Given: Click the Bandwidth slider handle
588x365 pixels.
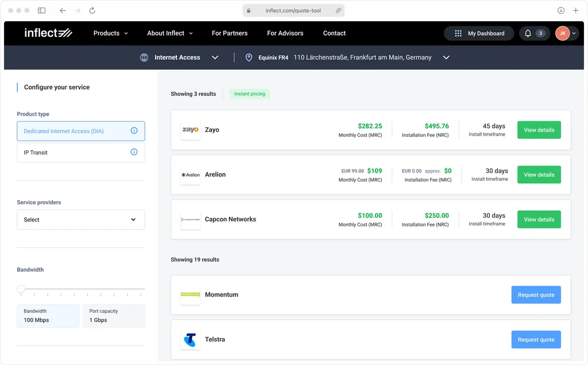Looking at the screenshot, I should tap(21, 289).
